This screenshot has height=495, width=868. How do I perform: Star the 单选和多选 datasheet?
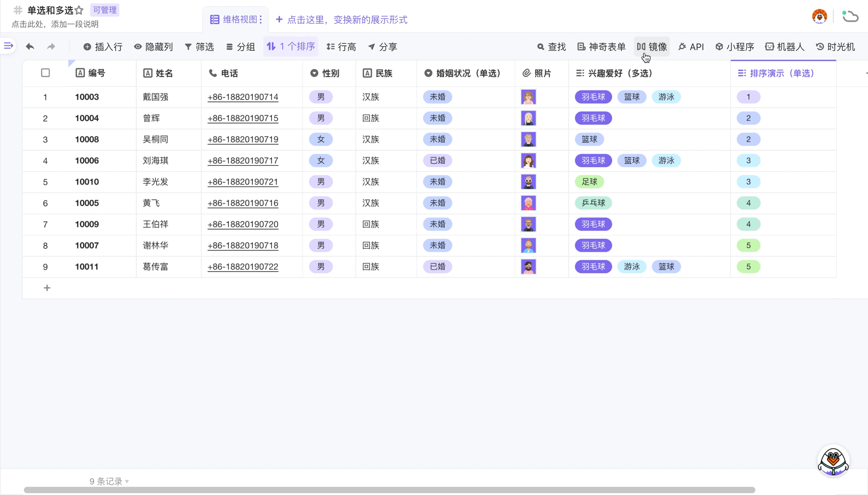(x=79, y=10)
